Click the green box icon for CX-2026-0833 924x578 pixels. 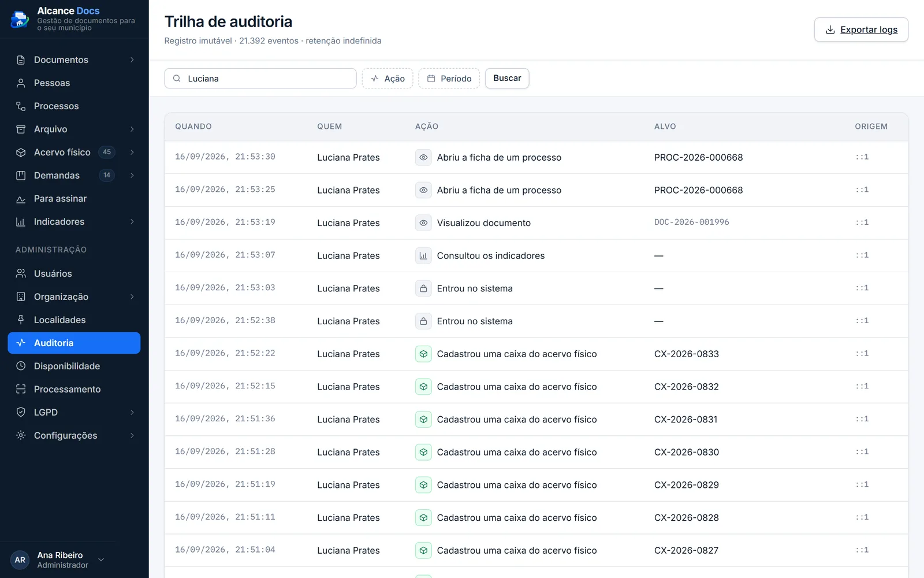tap(423, 354)
